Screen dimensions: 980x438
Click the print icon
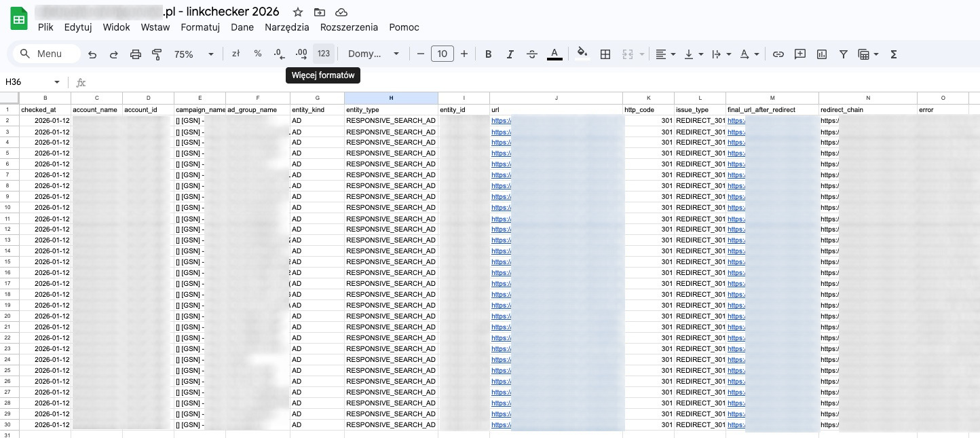click(x=136, y=54)
